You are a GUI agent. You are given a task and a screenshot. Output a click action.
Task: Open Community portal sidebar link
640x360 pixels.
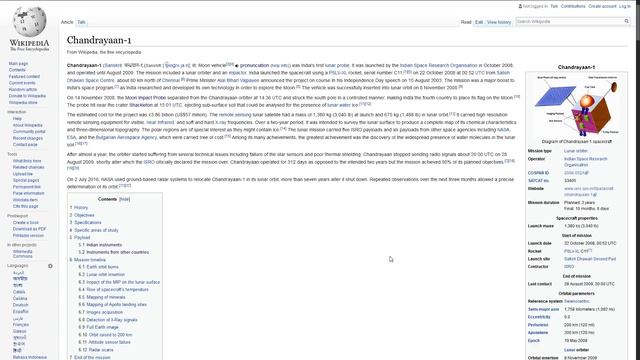[29, 131]
